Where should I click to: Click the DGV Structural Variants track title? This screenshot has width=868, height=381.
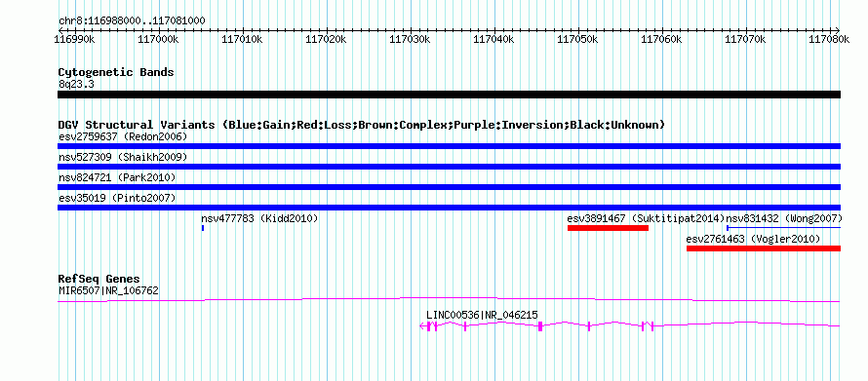pos(362,125)
